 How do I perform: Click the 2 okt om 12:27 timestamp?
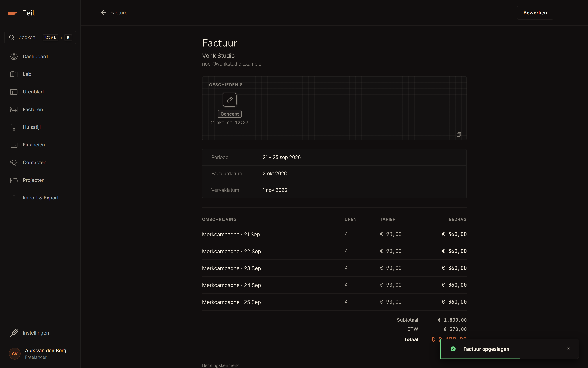click(x=230, y=122)
